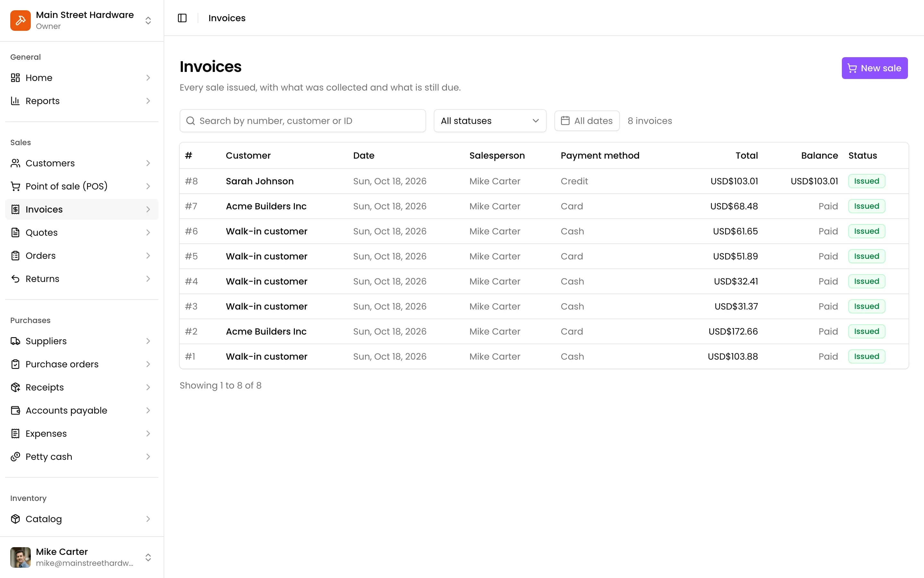Click the Purchase orders clipboard-check icon
The image size is (924, 578).
click(15, 364)
